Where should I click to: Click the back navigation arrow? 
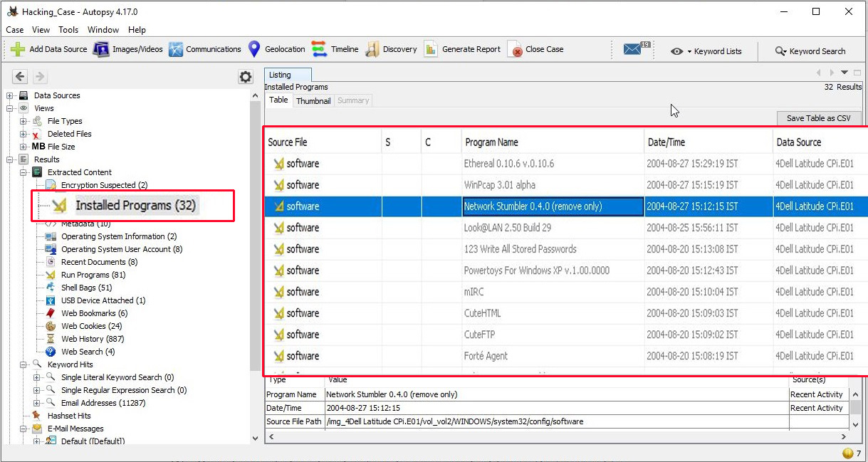pyautogui.click(x=20, y=76)
